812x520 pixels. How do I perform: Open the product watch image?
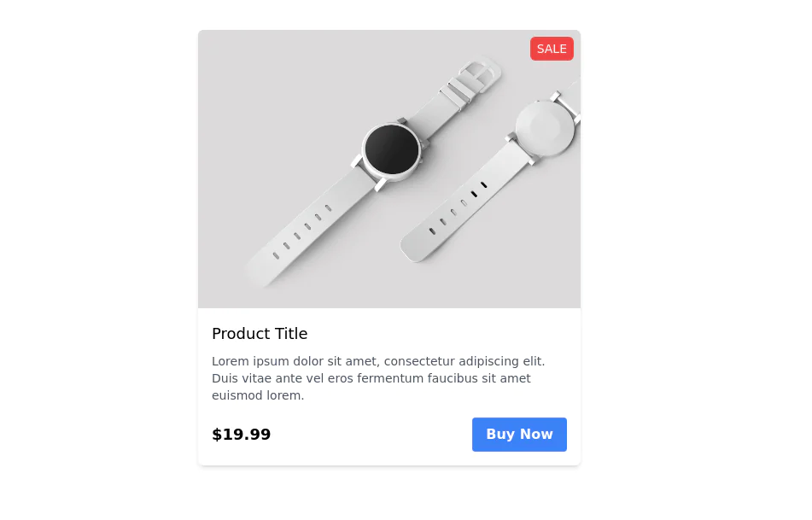[x=389, y=169]
